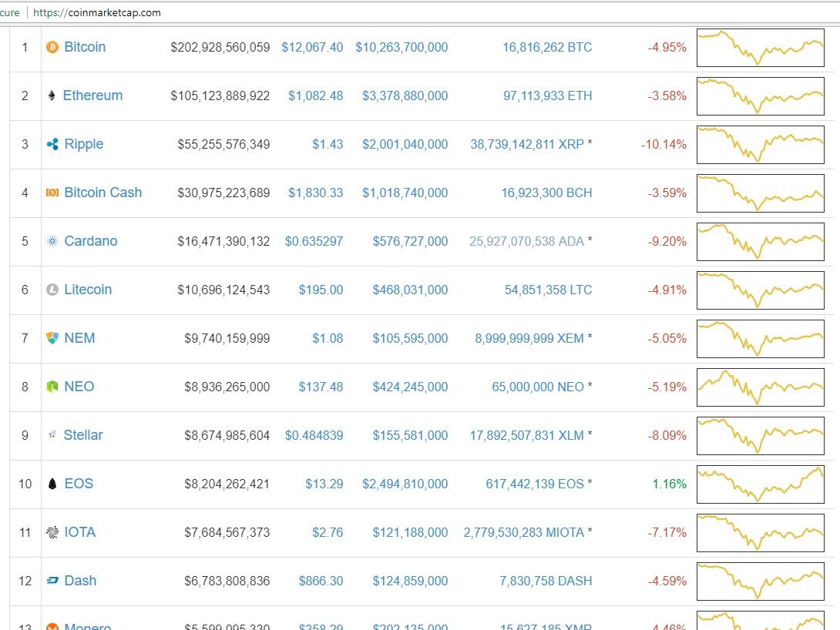
Task: Click Ethereum volume $3,378,880,000
Action: [405, 96]
